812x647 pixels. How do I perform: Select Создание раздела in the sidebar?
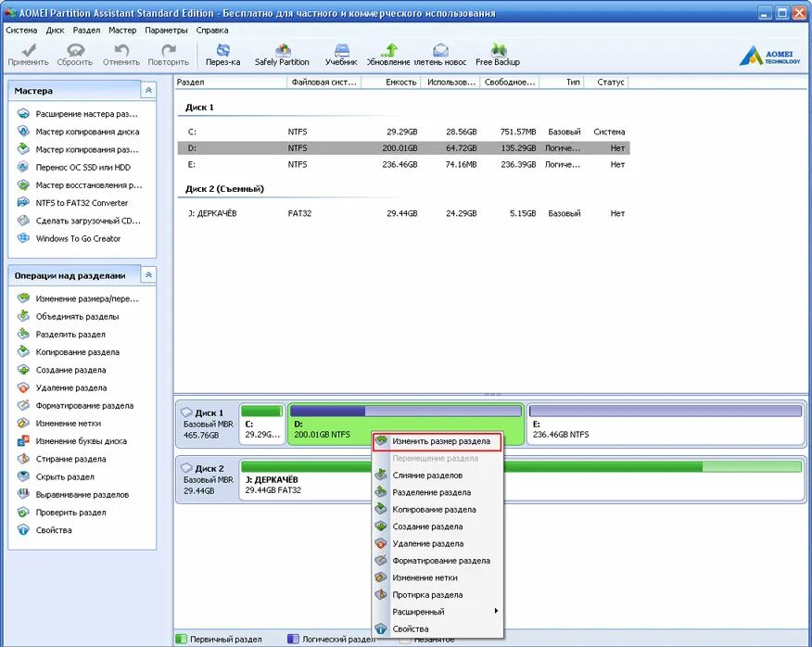70,371
